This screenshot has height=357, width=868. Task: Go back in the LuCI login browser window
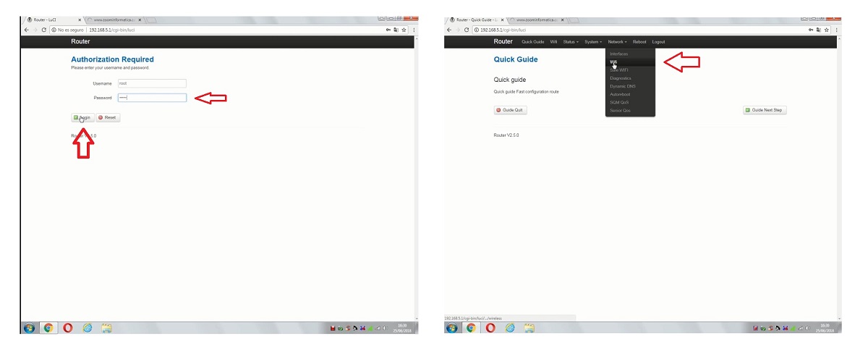point(26,30)
